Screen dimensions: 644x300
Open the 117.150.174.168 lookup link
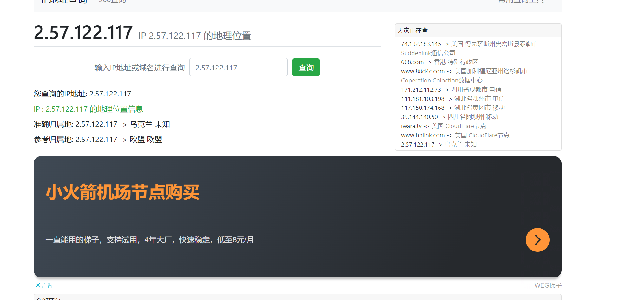point(423,108)
